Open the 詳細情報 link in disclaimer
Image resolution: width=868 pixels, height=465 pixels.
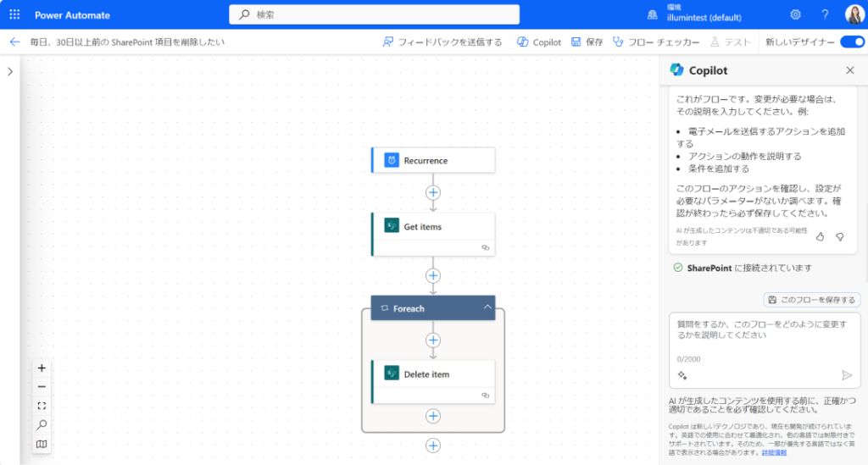point(774,452)
